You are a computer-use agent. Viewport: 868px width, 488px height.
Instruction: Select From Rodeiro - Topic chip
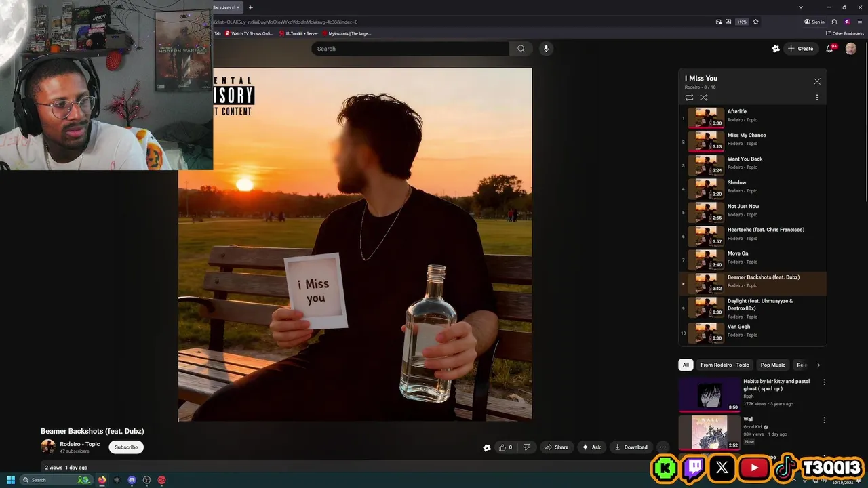click(725, 365)
